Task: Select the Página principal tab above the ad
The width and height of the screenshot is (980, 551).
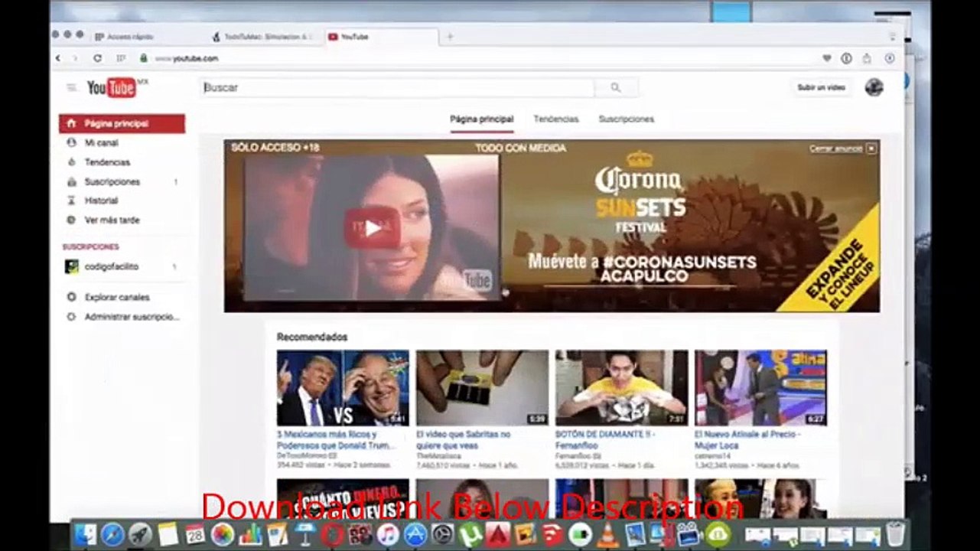Action: click(481, 119)
